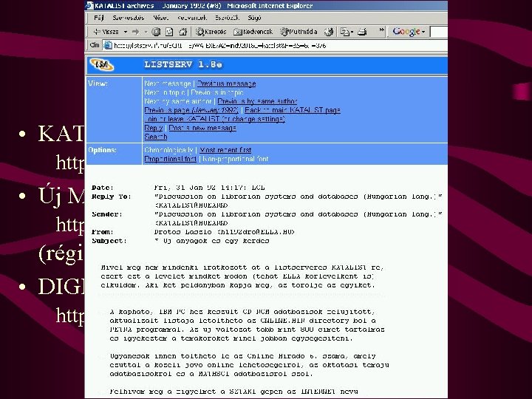Go back with the Vissza button
Image resolution: width=532 pixels, height=399 pixels.
106,32
